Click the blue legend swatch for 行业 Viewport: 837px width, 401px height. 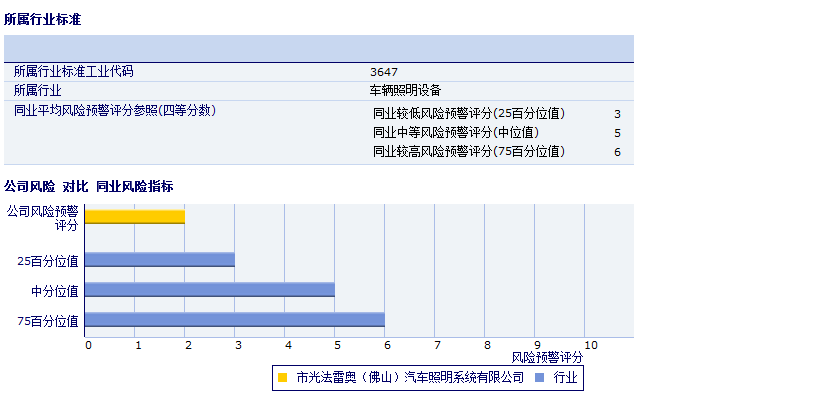tap(540, 378)
